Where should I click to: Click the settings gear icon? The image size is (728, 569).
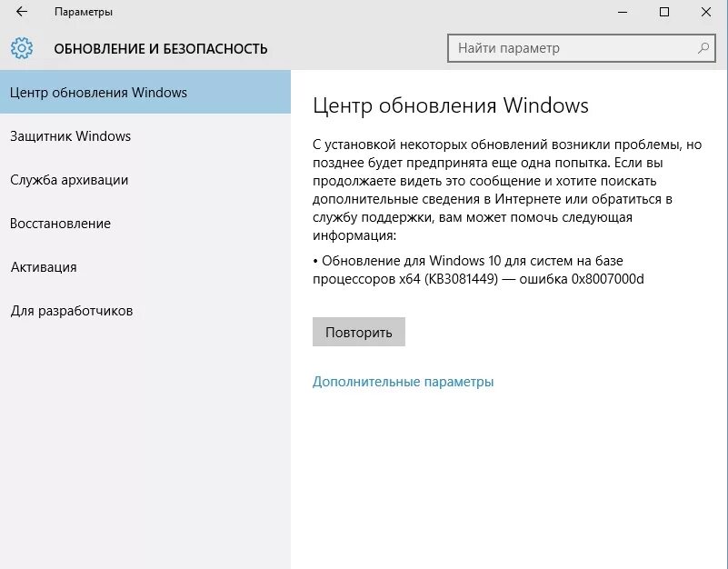coord(22,48)
